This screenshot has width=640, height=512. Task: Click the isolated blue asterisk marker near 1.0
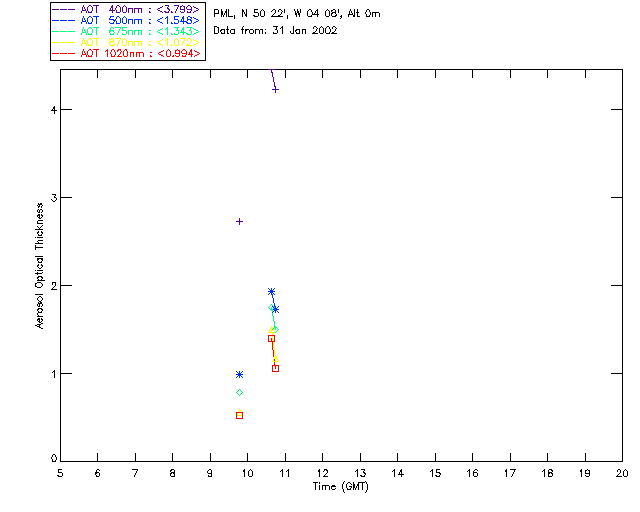240,374
